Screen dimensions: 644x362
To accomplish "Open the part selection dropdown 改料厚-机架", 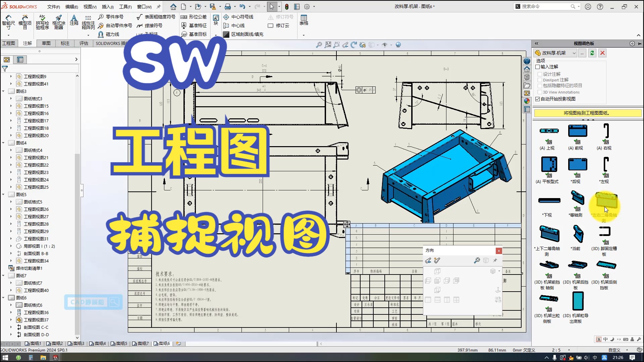I will (555, 53).
